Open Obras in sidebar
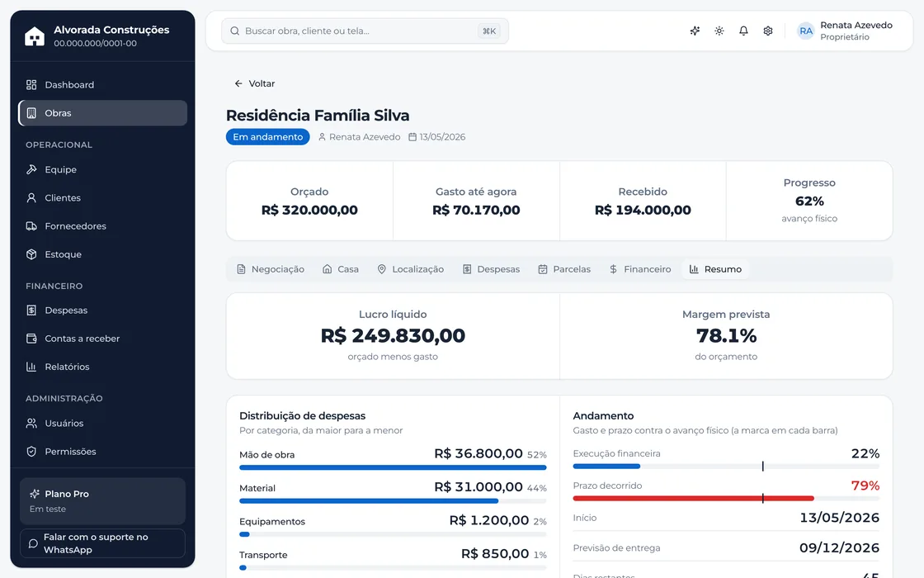This screenshot has height=578, width=924. tap(102, 113)
